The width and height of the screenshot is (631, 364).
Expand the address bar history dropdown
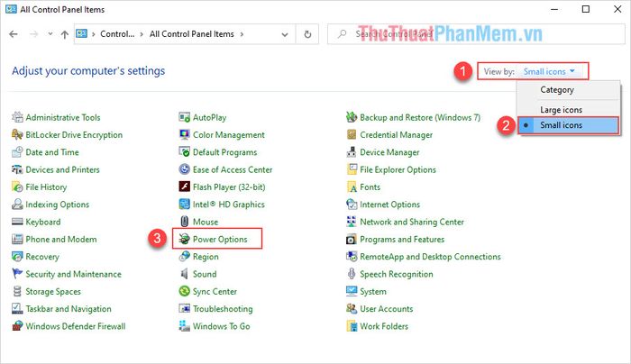tap(285, 34)
